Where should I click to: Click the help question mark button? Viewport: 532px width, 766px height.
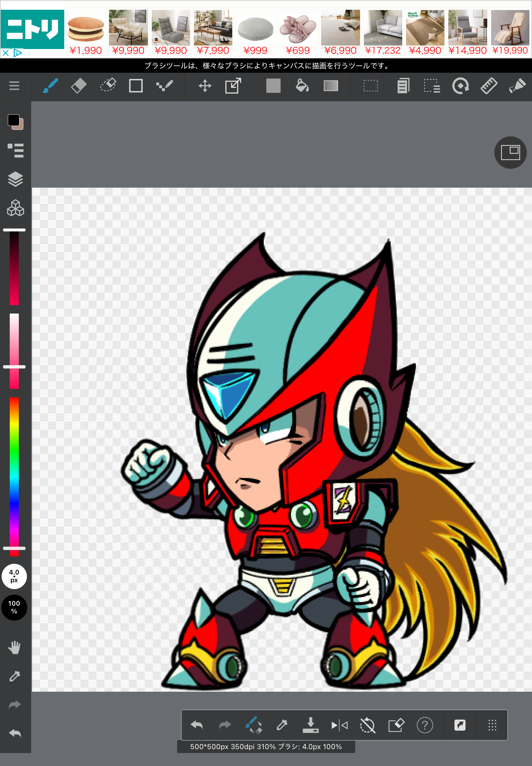pos(424,725)
